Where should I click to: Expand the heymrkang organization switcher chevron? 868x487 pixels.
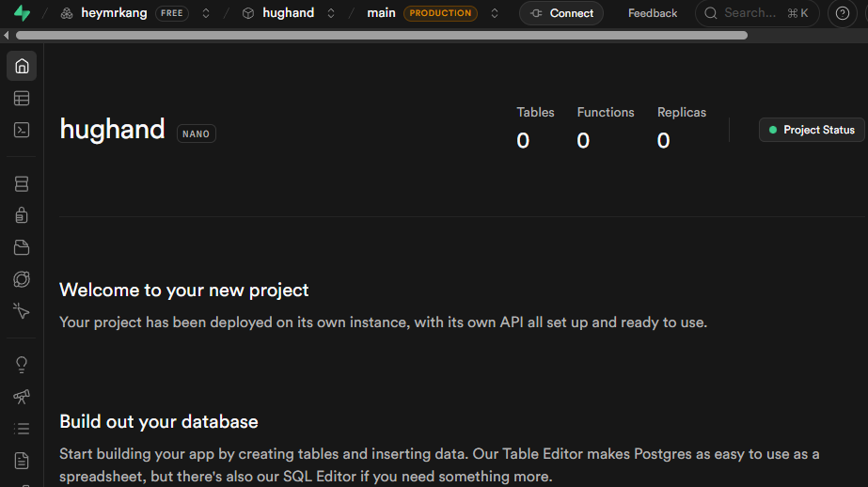[206, 13]
